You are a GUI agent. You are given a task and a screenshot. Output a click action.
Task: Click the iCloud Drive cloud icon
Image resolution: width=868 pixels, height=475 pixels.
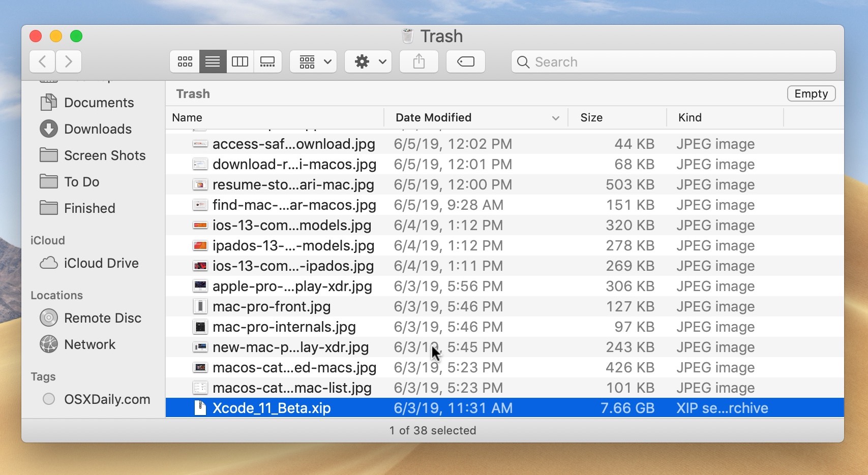[x=49, y=263]
